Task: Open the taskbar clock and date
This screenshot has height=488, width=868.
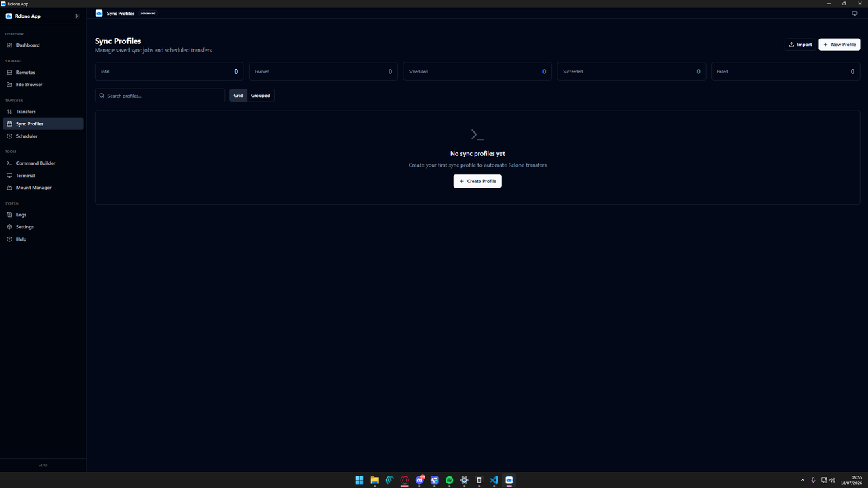Action: click(852, 480)
